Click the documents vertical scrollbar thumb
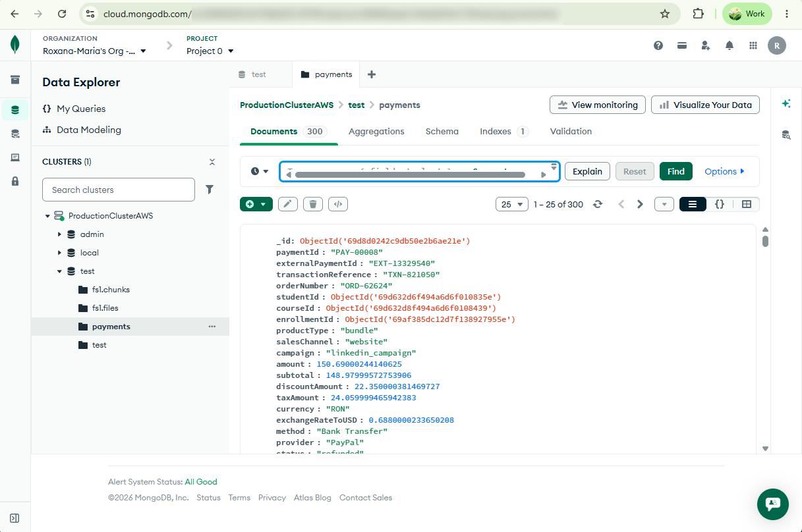 coord(765,241)
